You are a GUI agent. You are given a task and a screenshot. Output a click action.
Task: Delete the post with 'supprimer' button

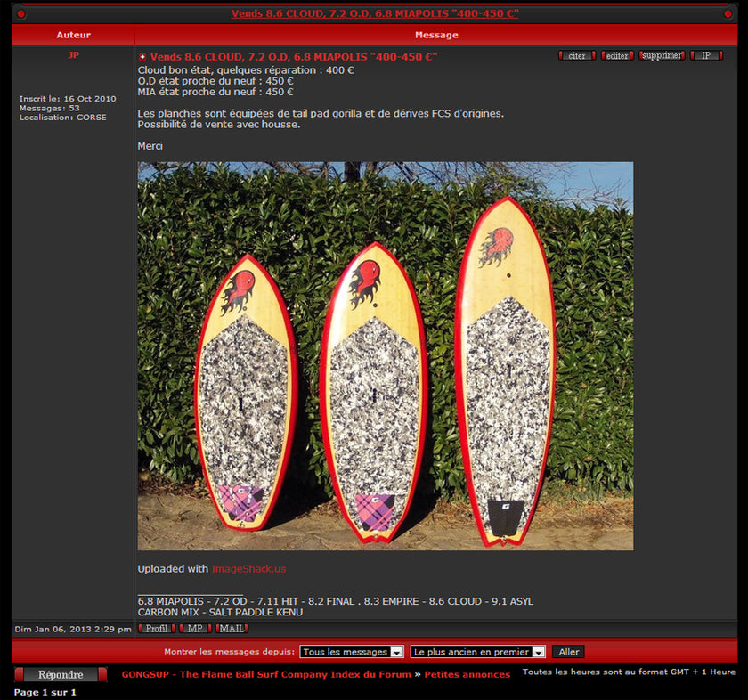click(662, 56)
